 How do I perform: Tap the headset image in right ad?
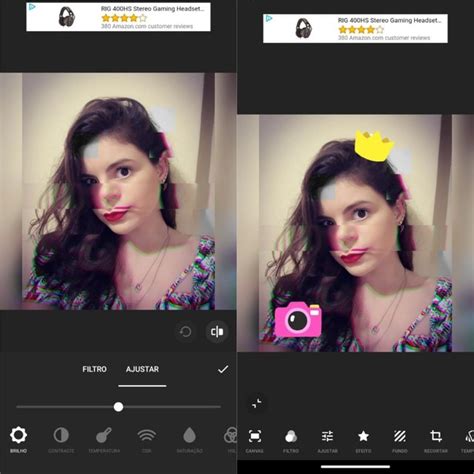pyautogui.click(x=304, y=28)
